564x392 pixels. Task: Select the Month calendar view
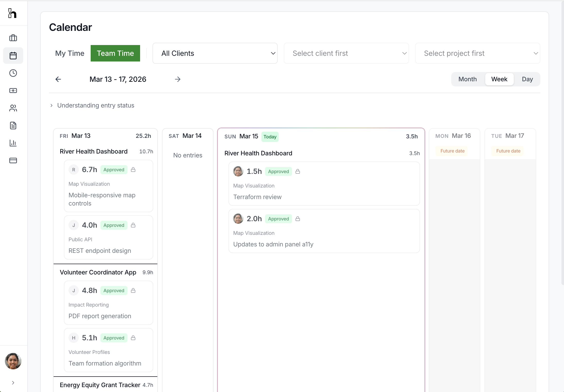click(467, 79)
